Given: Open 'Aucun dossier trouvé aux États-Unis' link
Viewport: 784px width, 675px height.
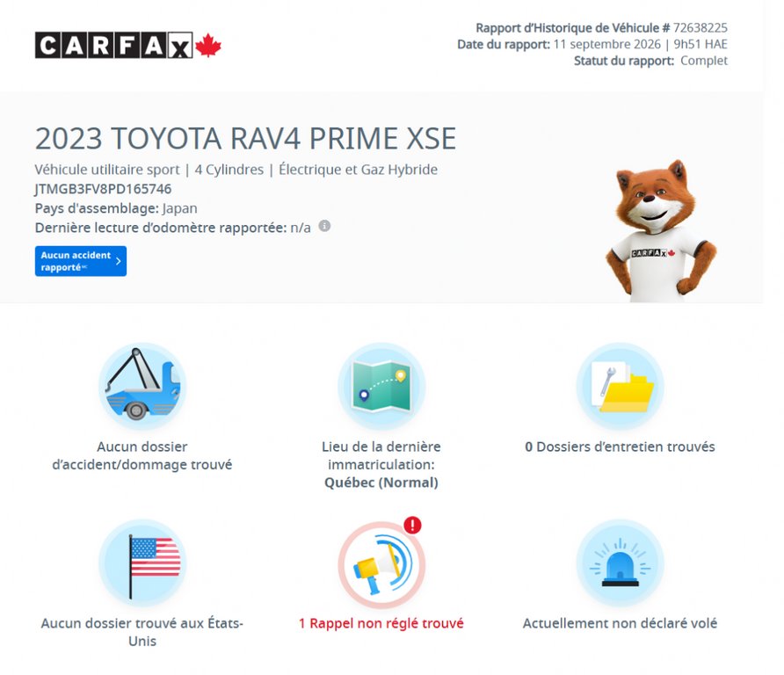Looking at the screenshot, I should (142, 632).
